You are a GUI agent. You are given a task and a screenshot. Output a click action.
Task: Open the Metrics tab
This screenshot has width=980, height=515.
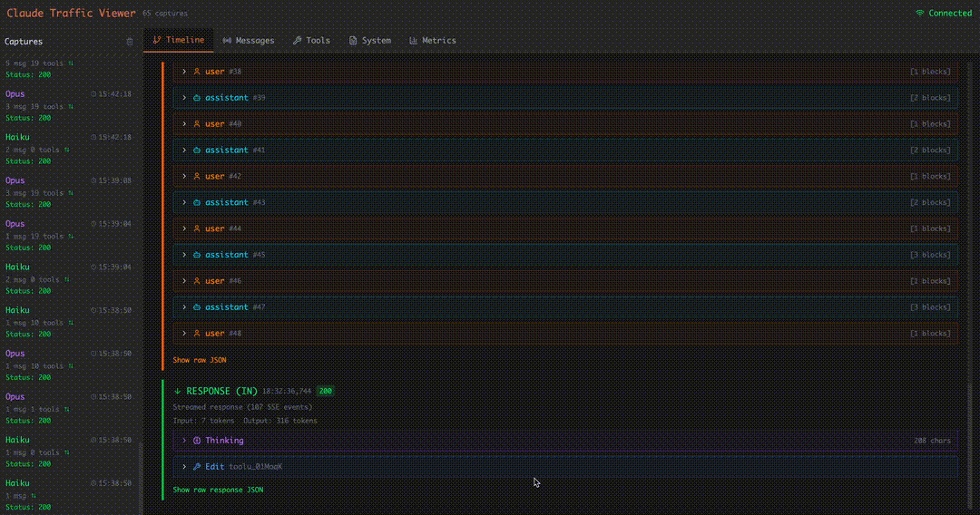[433, 41]
